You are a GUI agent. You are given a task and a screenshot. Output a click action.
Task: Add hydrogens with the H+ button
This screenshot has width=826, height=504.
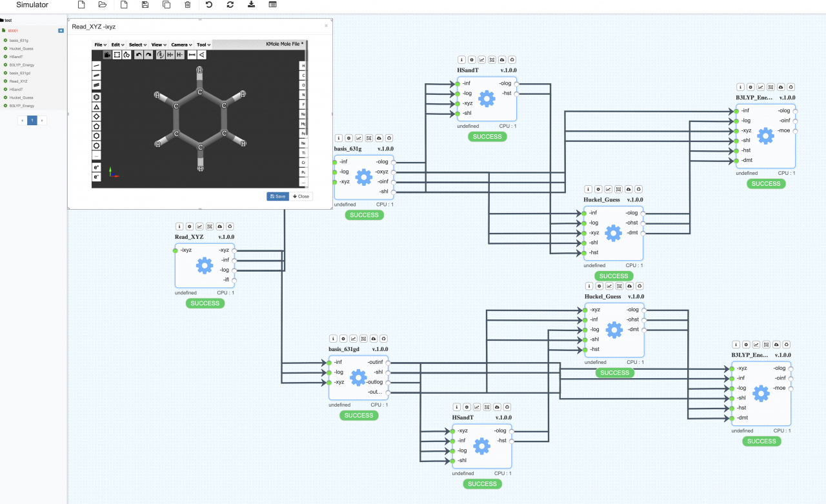point(170,55)
